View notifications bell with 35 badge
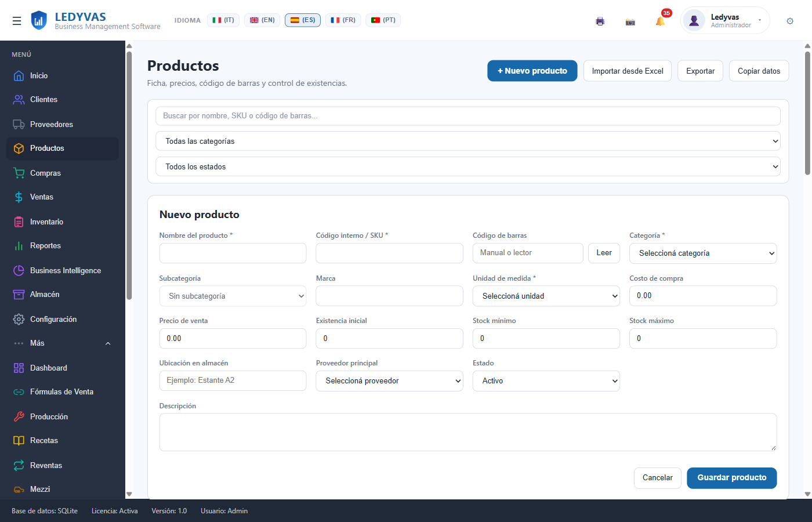The height and width of the screenshot is (522, 812). [661, 21]
